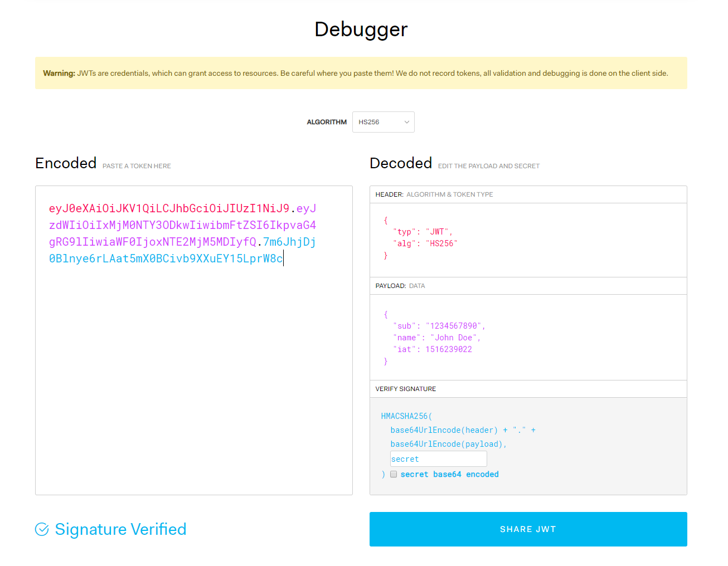Click the chevron arrow on the algorithm selector

[406, 122]
